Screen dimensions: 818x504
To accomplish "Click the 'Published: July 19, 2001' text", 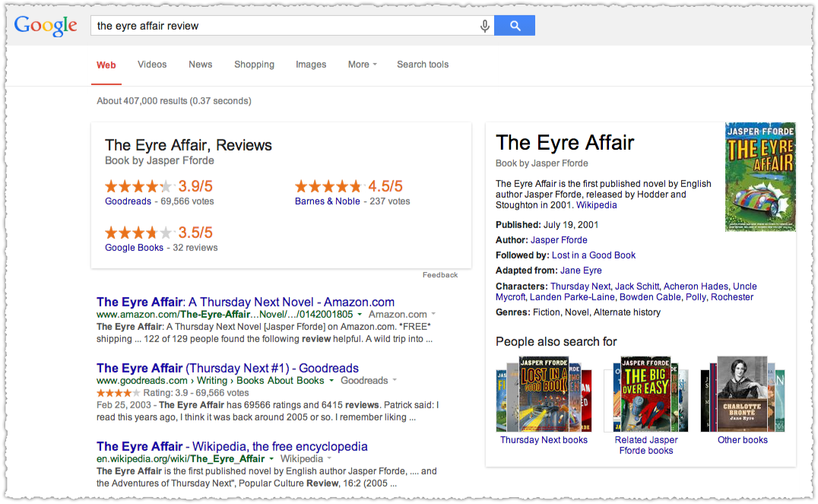I will point(547,225).
